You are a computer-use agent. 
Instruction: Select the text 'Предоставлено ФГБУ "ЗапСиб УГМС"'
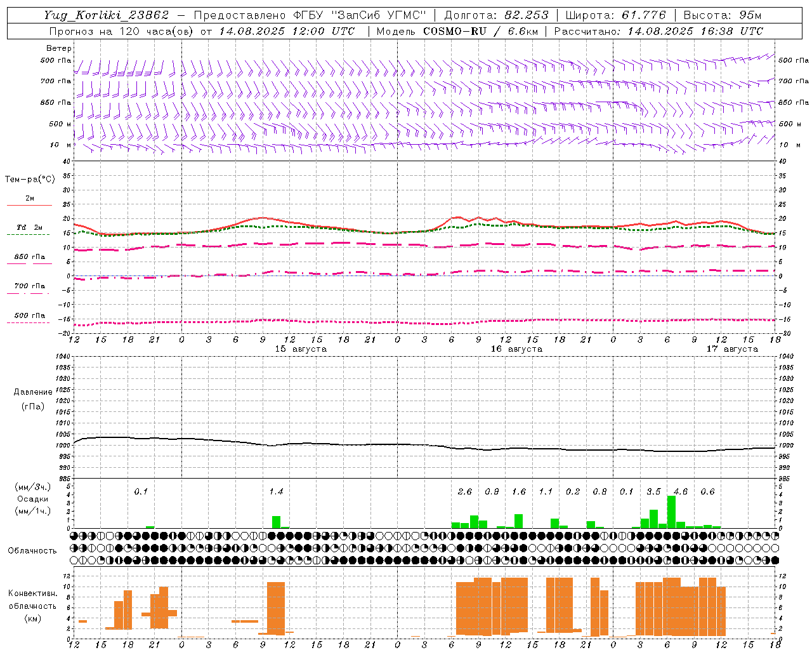point(310,15)
